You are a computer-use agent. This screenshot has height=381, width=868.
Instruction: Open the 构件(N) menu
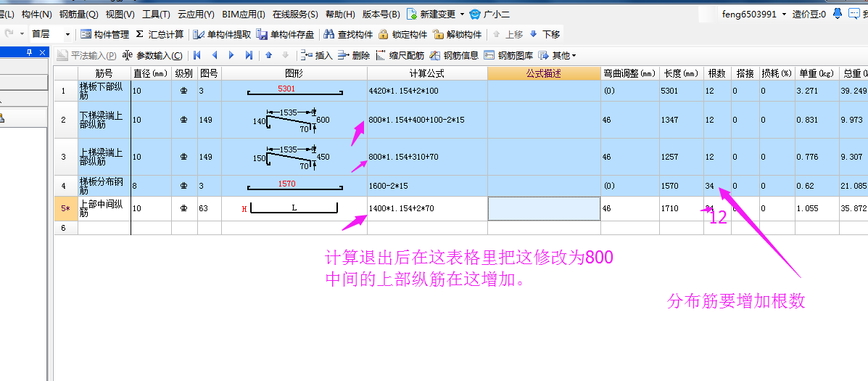pos(36,14)
